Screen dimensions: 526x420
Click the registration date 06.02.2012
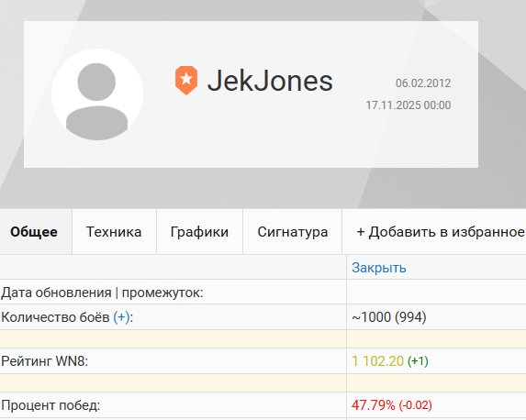423,83
